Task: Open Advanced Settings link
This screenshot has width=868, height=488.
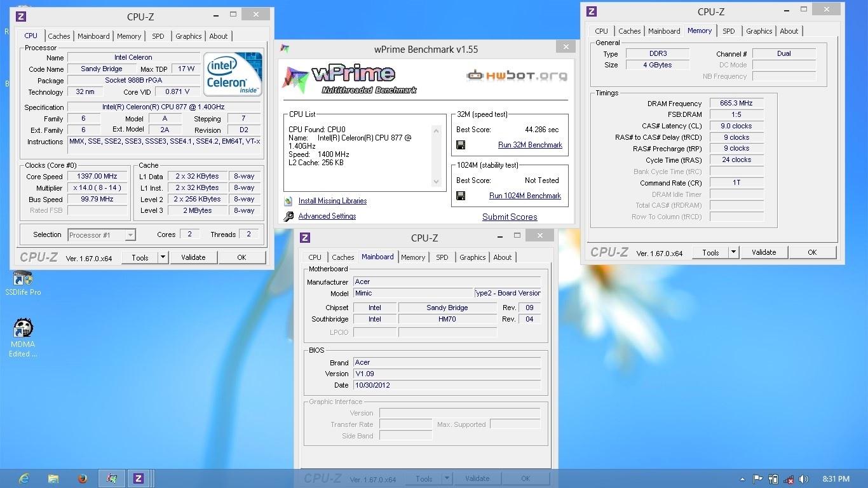Action: (x=327, y=216)
